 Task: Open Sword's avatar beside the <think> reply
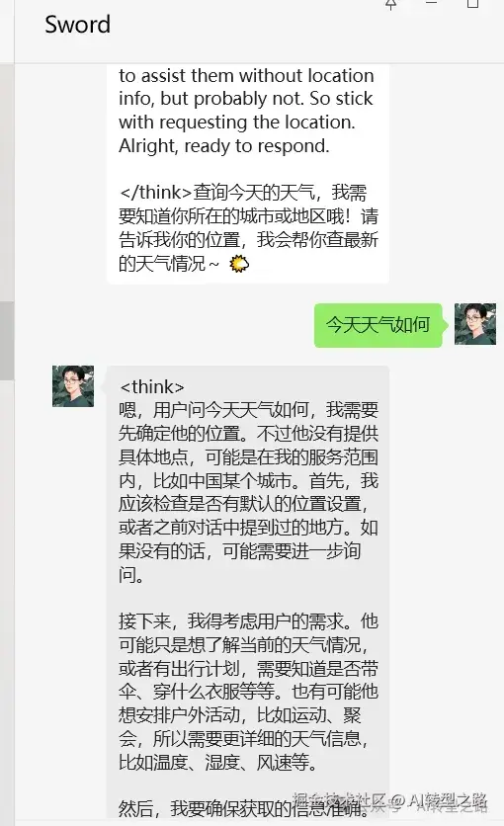click(x=73, y=386)
